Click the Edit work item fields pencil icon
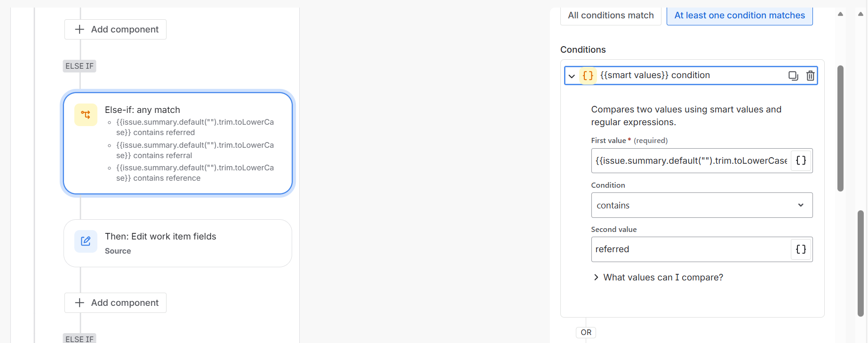 [86, 241]
